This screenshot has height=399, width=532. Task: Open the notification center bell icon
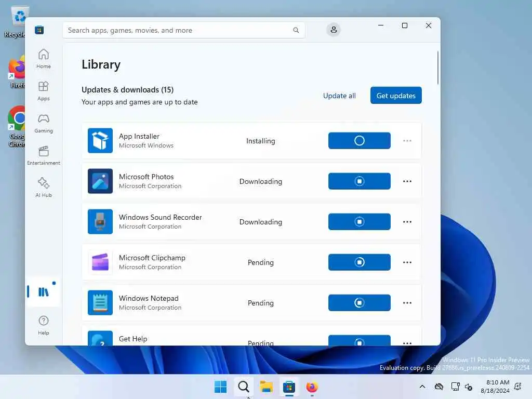[x=518, y=387]
